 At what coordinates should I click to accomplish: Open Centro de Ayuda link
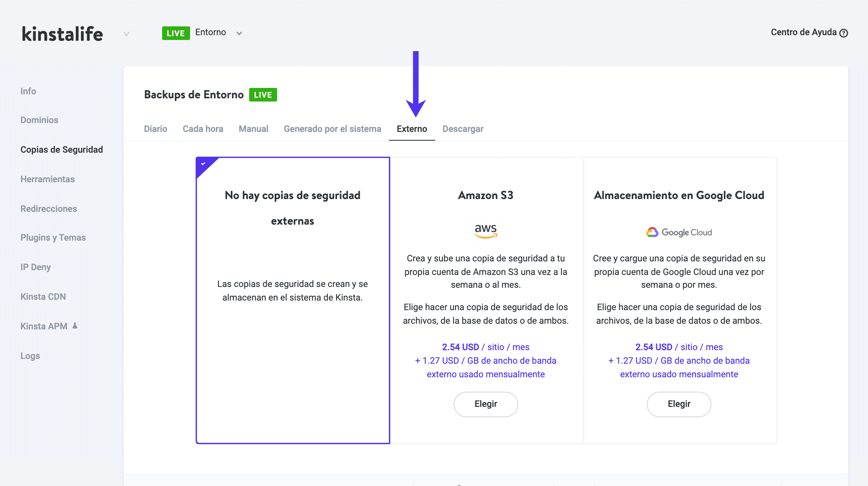(803, 32)
